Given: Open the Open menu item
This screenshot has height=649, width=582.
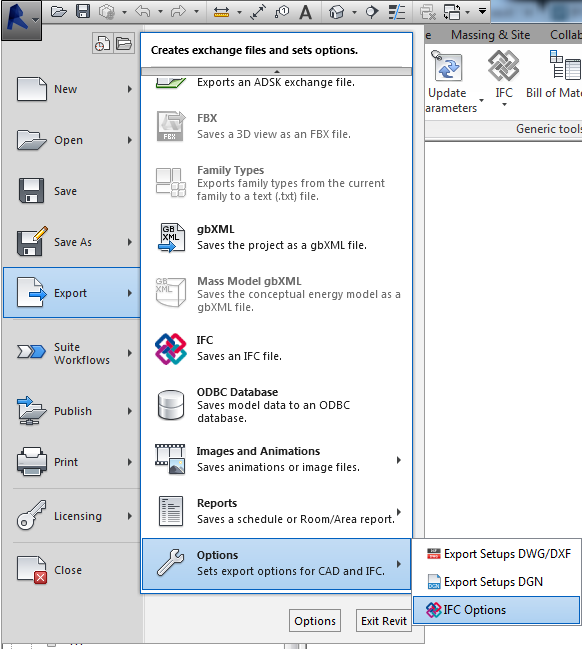Looking at the screenshot, I should tap(72, 140).
